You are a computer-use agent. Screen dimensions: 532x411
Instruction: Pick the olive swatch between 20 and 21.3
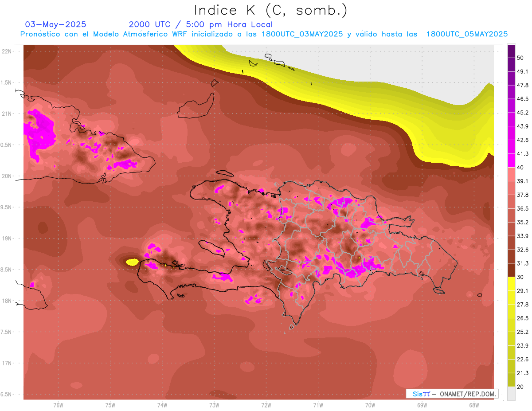click(511, 380)
